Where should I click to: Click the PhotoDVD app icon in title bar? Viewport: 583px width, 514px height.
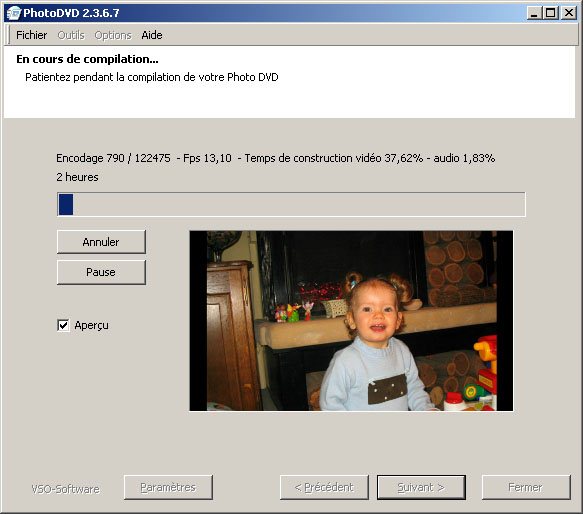13,13
